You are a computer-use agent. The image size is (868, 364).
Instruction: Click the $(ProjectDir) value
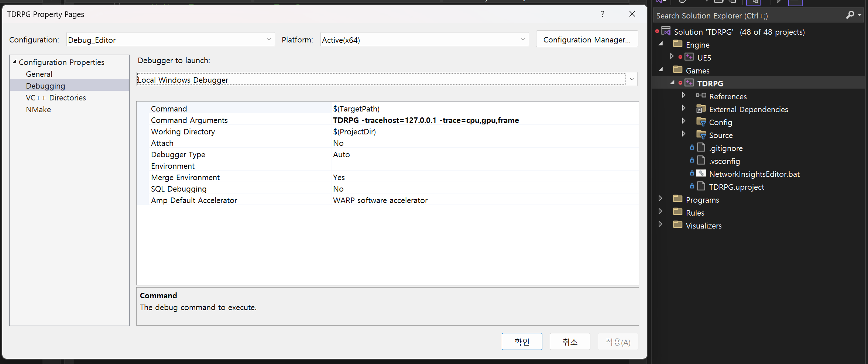click(354, 131)
